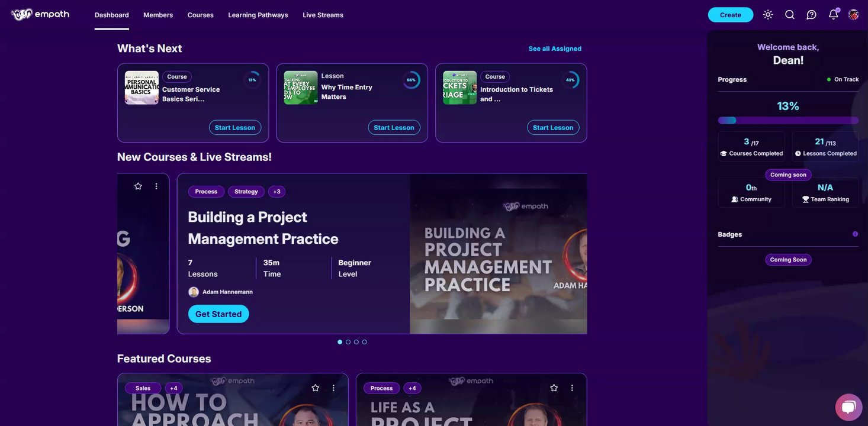Open the user profile avatar menu
Image resolution: width=868 pixels, height=426 pixels.
853,15
